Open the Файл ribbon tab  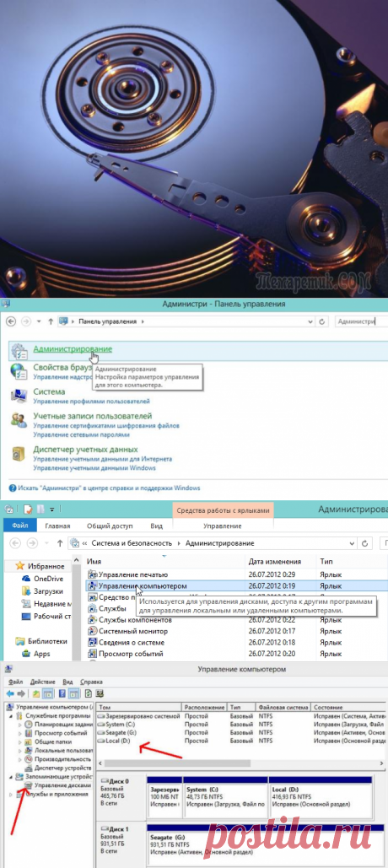20,526
